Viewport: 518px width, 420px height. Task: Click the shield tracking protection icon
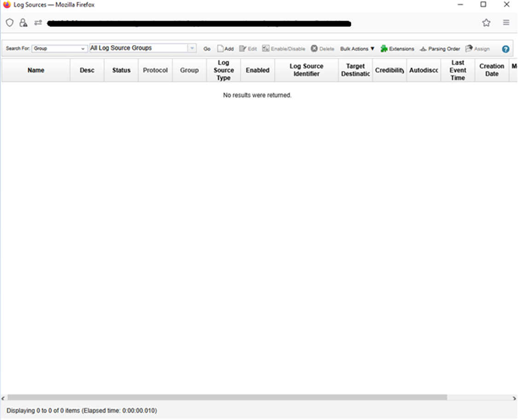10,23
